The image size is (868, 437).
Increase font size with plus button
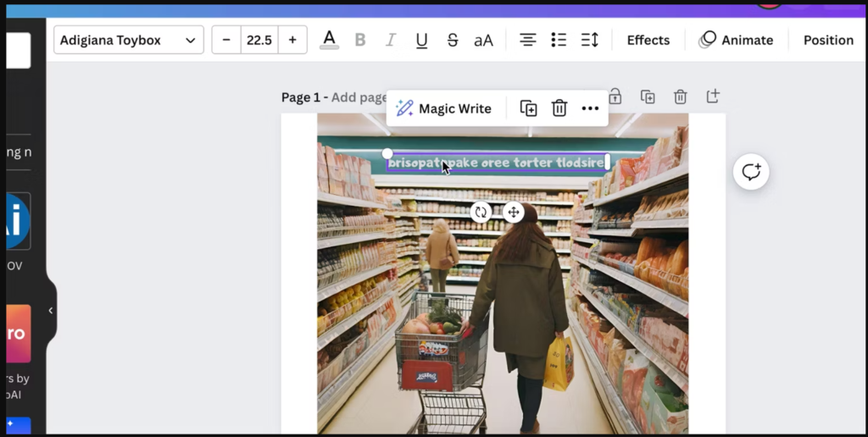click(x=292, y=40)
